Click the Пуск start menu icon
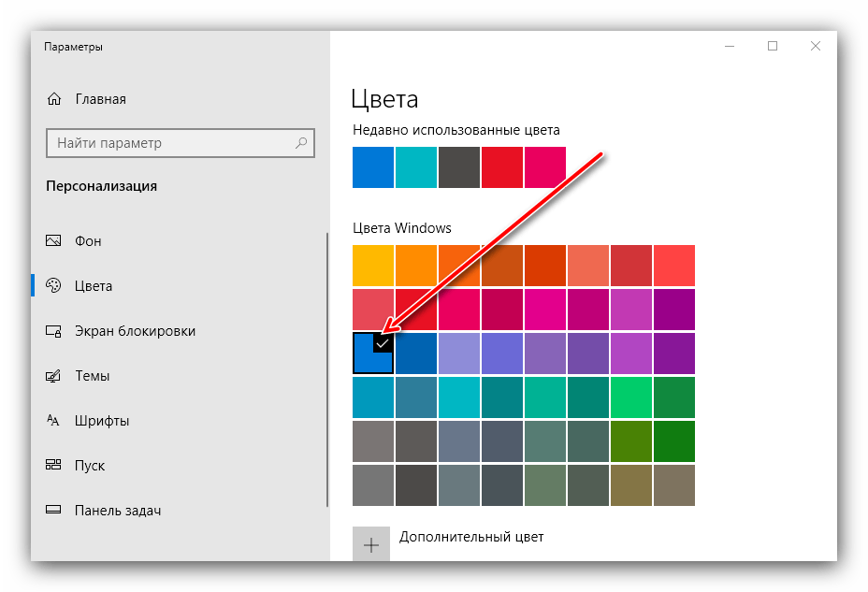868x592 pixels. (53, 466)
